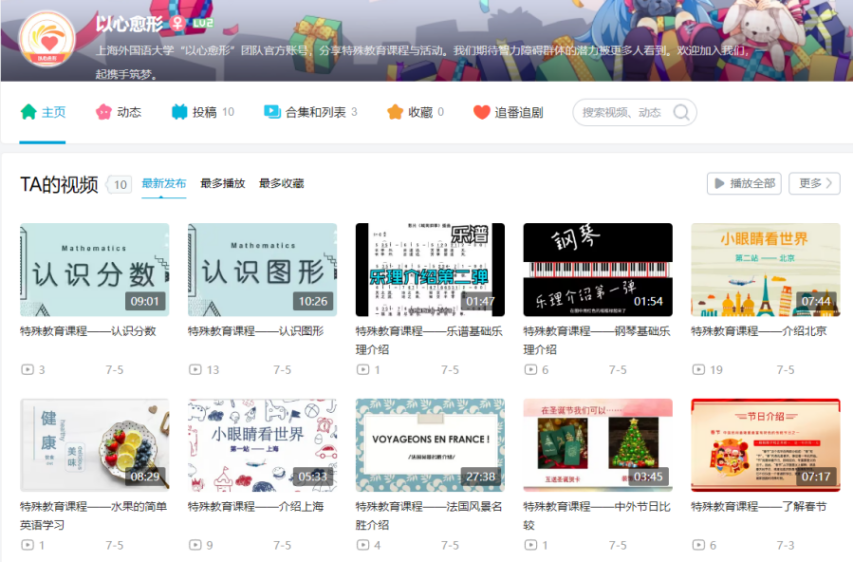The width and height of the screenshot is (853, 562).
Task: Click the search magnifier icon
Action: pos(681,112)
